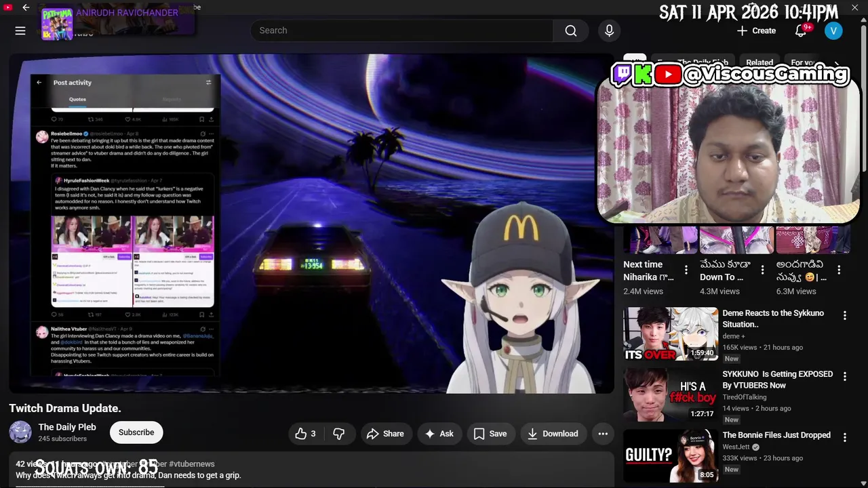868x488 pixels.
Task: Click the 245 subscribers text
Action: (x=62, y=439)
